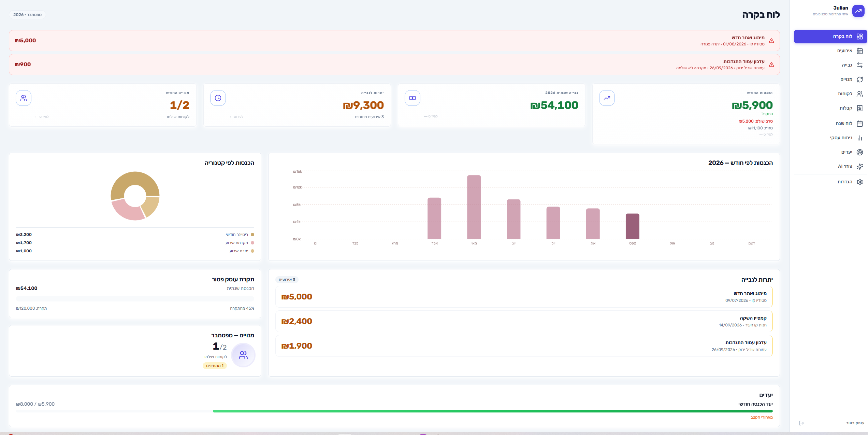Open the קמפיין השקה ₪2,400 balance row
Image resolution: width=868 pixels, height=435 pixels.
point(524,321)
